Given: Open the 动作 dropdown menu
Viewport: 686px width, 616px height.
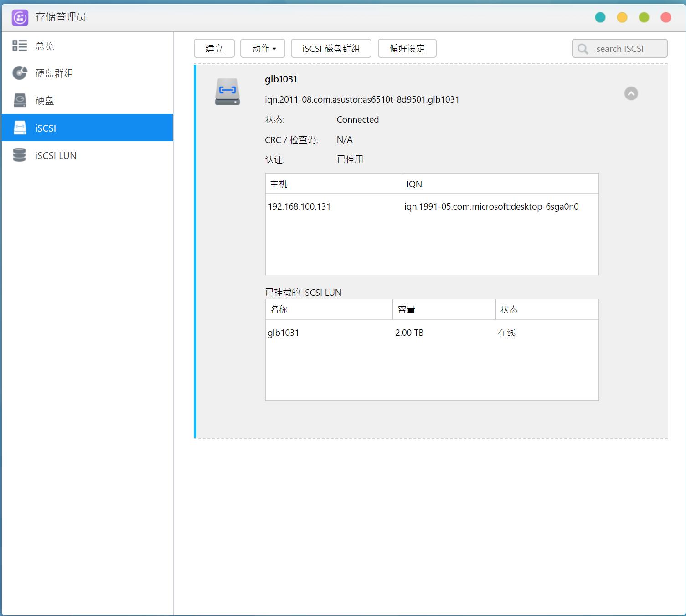Looking at the screenshot, I should tap(263, 48).
